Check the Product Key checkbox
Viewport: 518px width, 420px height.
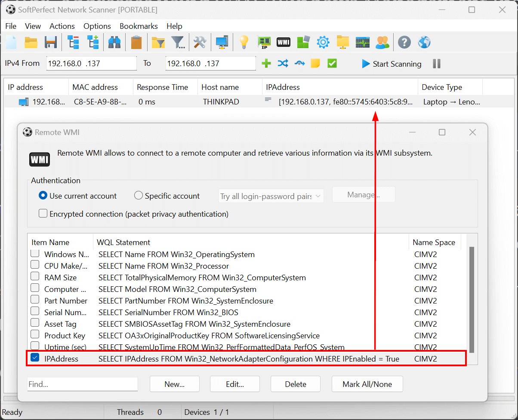35,335
